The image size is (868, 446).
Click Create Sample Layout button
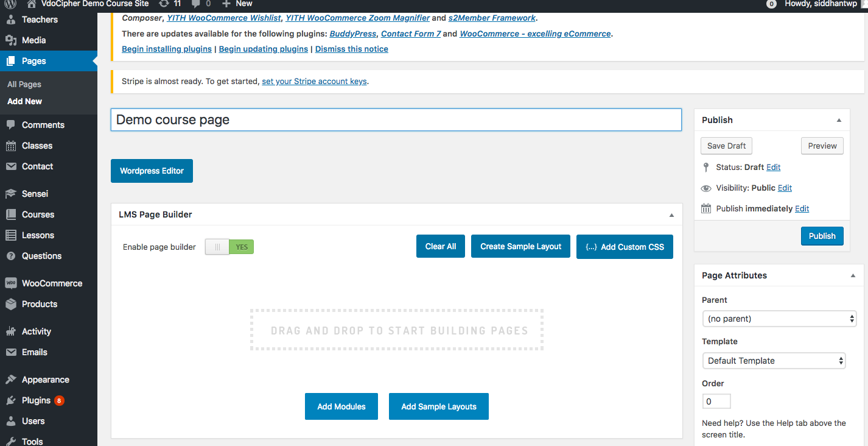521,247
